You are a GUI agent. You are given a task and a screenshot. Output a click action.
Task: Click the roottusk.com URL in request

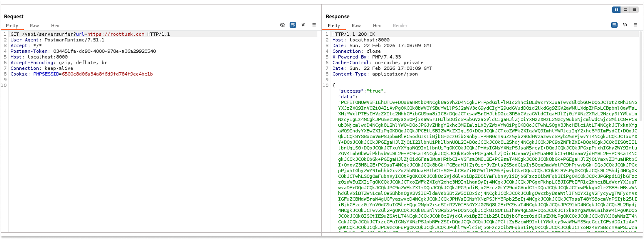116,34
